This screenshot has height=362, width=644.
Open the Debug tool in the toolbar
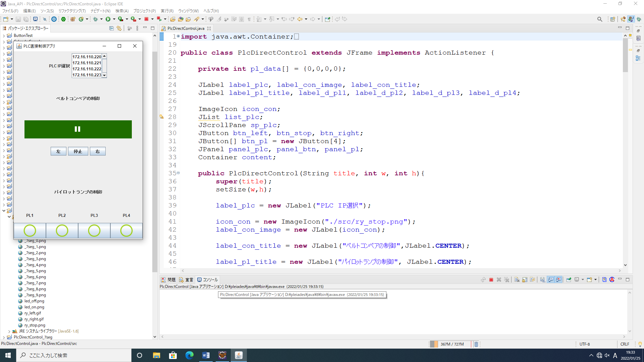[x=95, y=19]
